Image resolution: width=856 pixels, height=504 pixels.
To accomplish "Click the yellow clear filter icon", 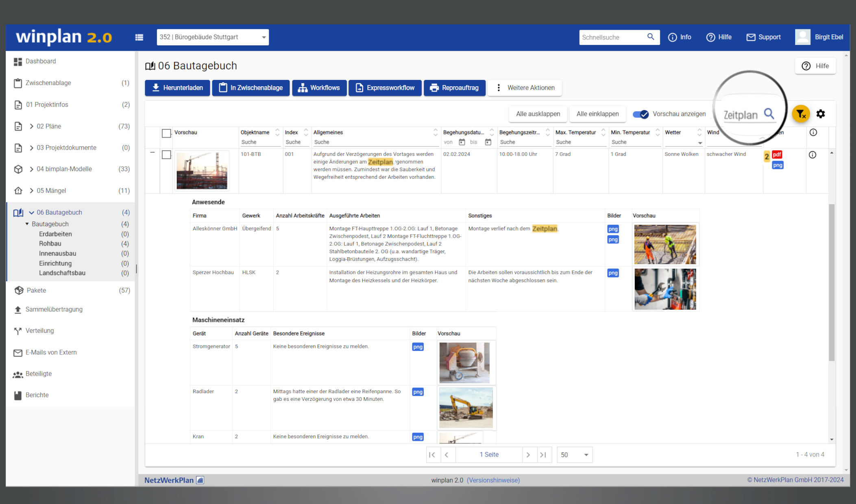I will (801, 114).
